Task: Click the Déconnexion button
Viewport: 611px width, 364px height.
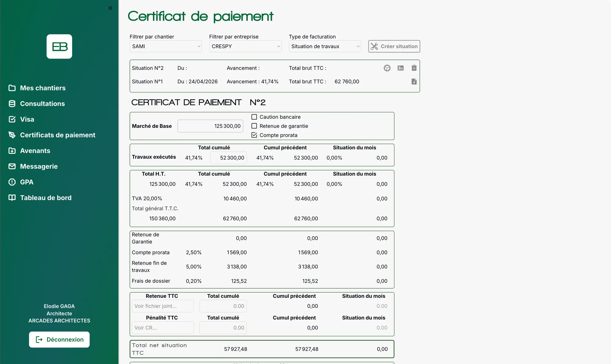Action: [x=59, y=340]
